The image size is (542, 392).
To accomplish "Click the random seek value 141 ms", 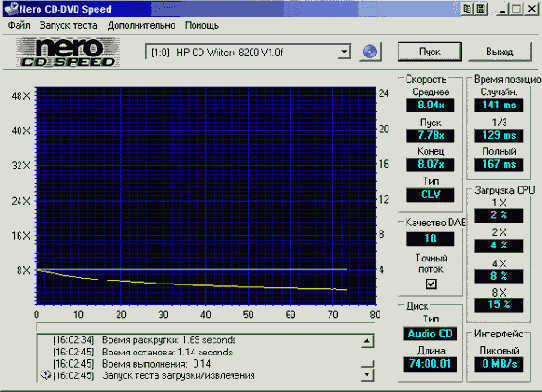I will point(498,105).
